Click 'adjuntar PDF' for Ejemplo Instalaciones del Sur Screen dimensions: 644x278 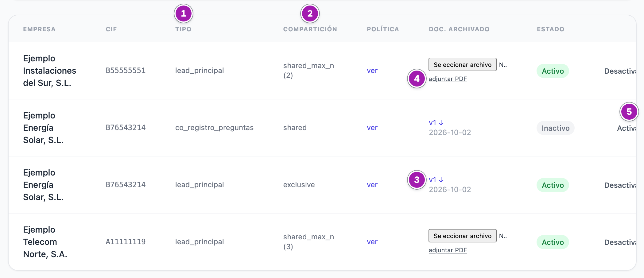(448, 79)
